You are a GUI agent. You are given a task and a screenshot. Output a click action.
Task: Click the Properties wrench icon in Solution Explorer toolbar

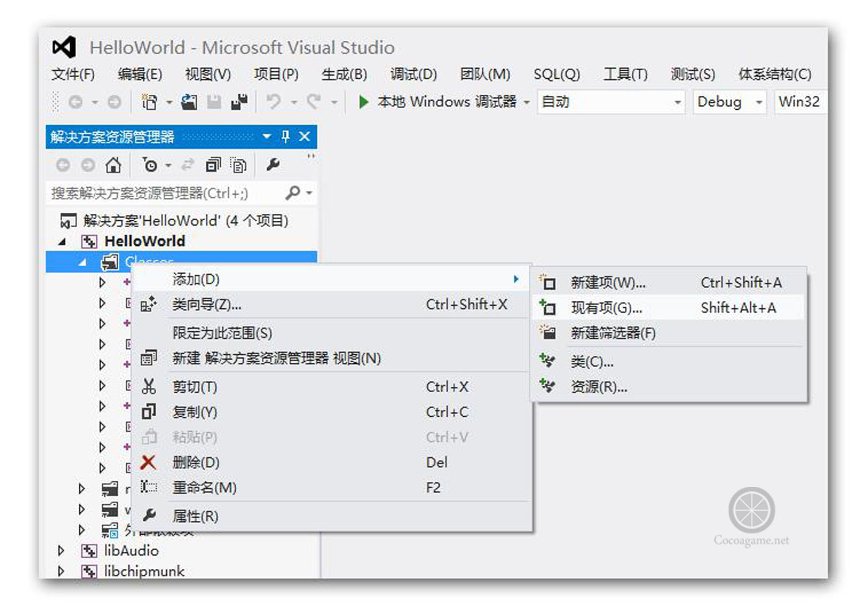point(273,164)
